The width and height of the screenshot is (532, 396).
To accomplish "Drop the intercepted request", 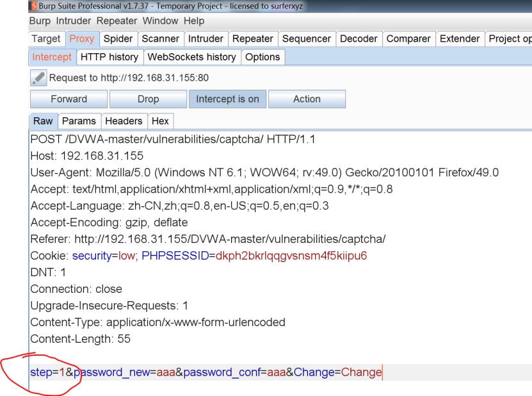I will 149,99.
